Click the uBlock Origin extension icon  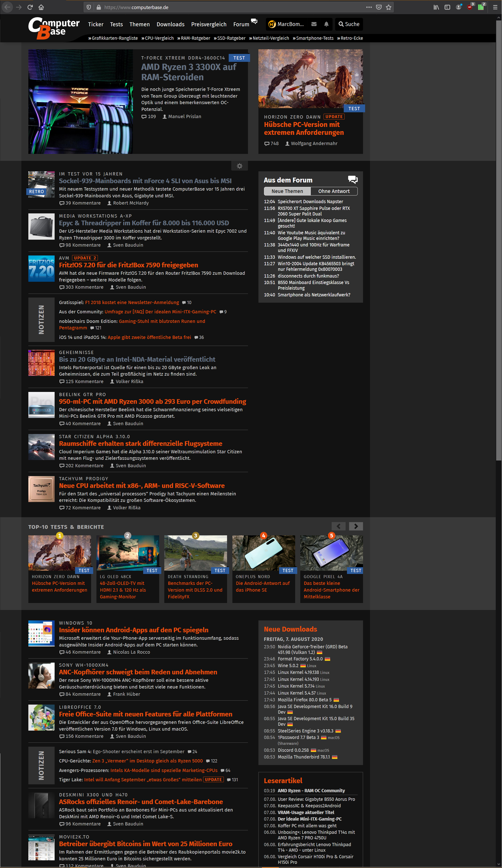[x=470, y=7]
